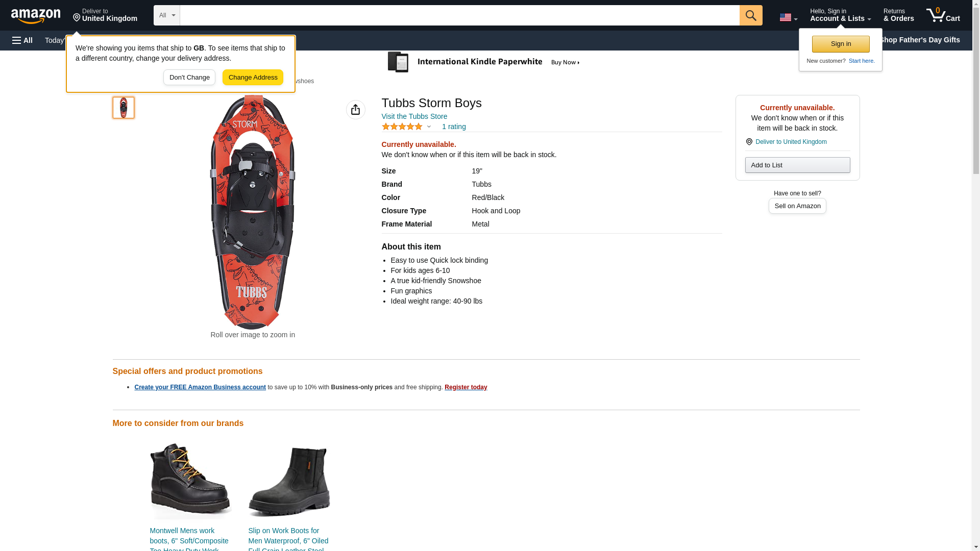Click the US flag language selector
980x551 pixels.
(x=788, y=17)
